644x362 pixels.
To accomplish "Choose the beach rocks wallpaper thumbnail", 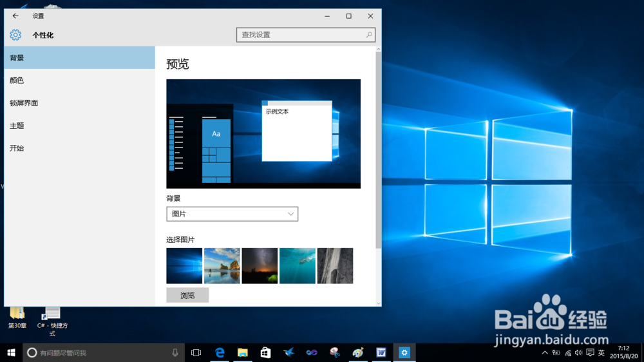I will coord(222,265).
